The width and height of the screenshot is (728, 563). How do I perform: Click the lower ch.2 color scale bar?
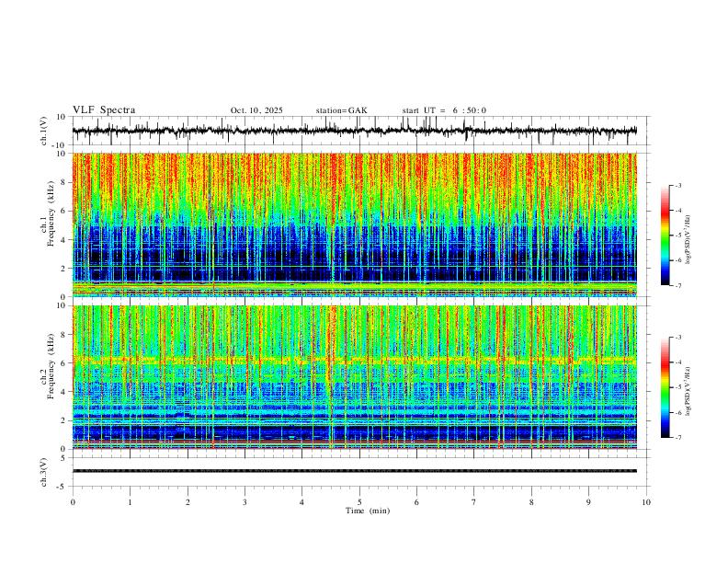pos(665,387)
